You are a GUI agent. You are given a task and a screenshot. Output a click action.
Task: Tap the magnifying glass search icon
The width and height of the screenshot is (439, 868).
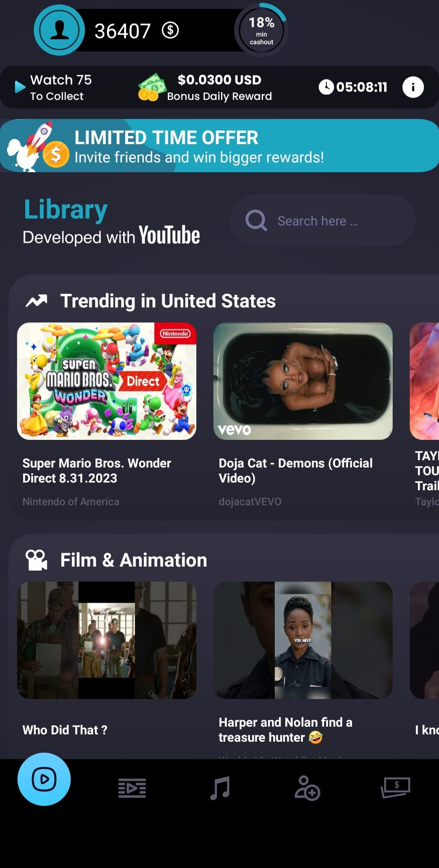click(x=256, y=221)
